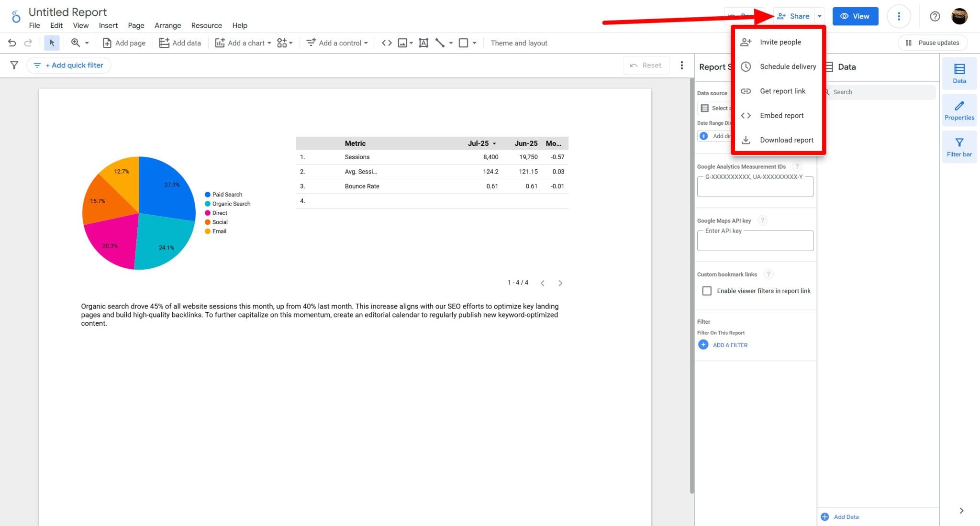
Task: Select the text box tool
Action: [423, 43]
